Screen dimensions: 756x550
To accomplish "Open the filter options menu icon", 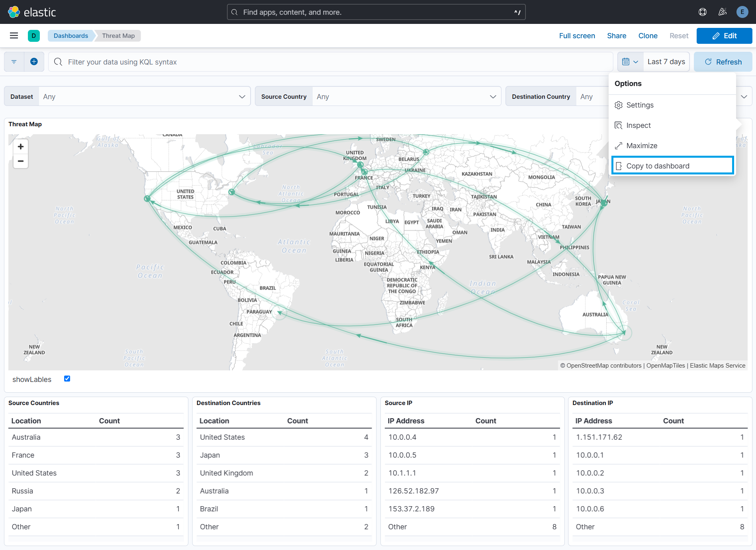I will 14,62.
